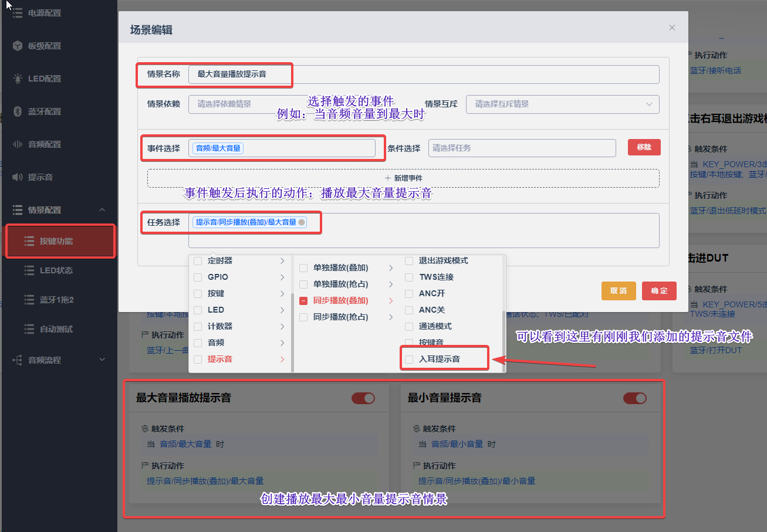Check the 通透模式 checkbox
Viewport: 767px width, 532px height.
(x=409, y=326)
